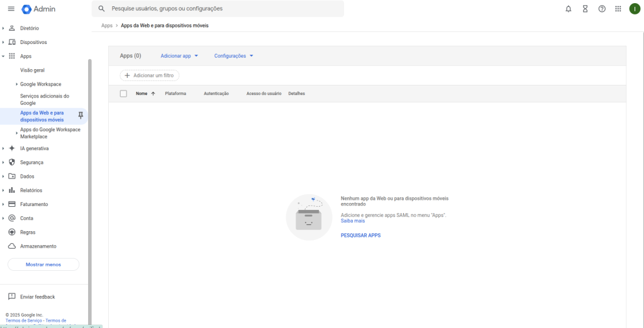Open the Configurações dropdown
Image resolution: width=644 pixels, height=328 pixels.
[233, 56]
